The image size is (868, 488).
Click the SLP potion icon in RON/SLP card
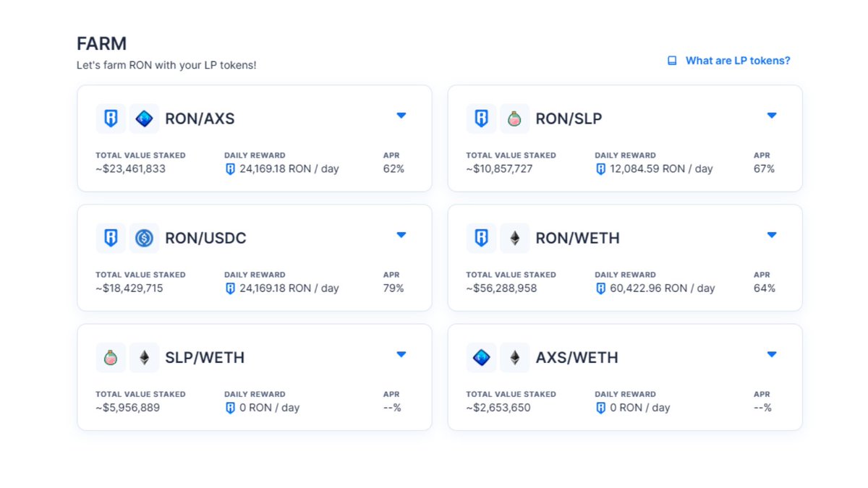[514, 119]
